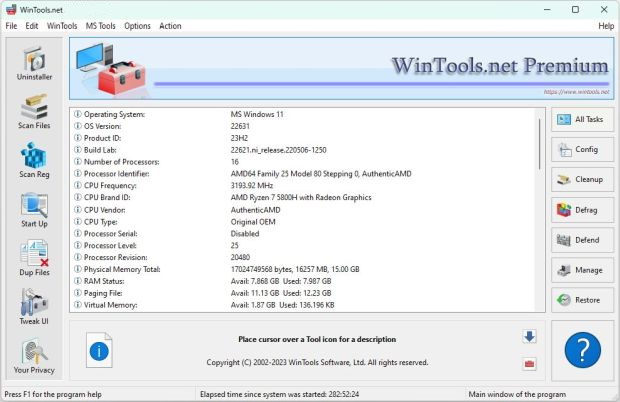The height and width of the screenshot is (402, 620).
Task: Click the large blue question mark help icon
Action: pyautogui.click(x=582, y=350)
